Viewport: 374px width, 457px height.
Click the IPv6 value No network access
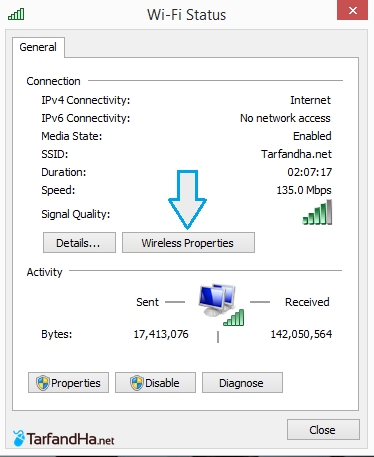pos(285,118)
